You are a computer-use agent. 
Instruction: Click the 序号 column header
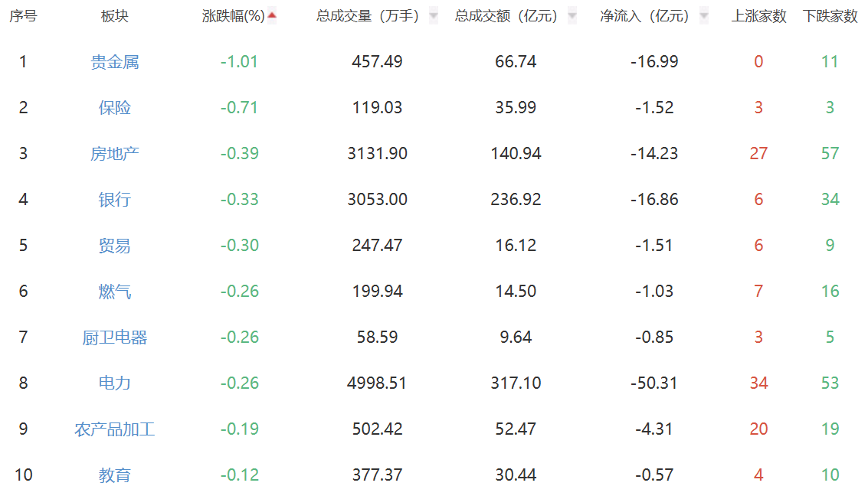(23, 16)
